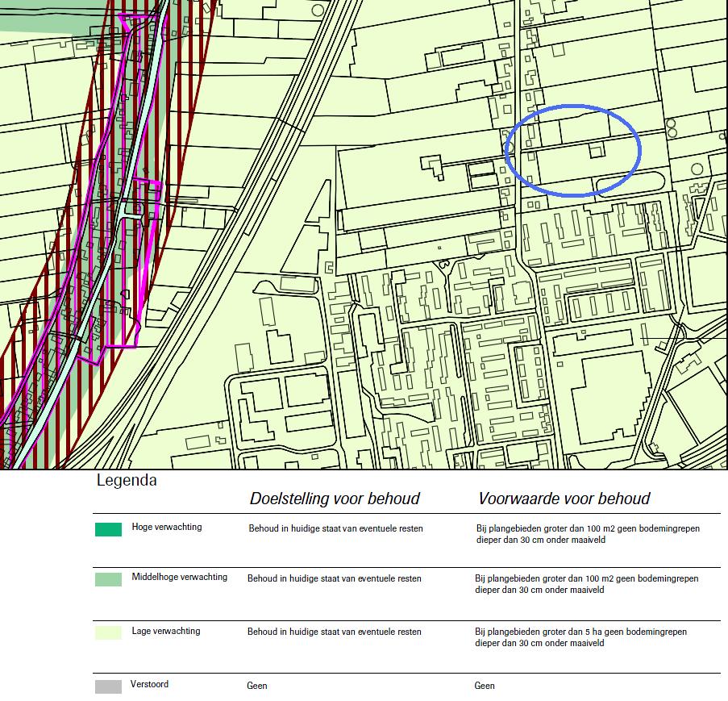Click Geen under the Doelstelling column

pyautogui.click(x=257, y=686)
